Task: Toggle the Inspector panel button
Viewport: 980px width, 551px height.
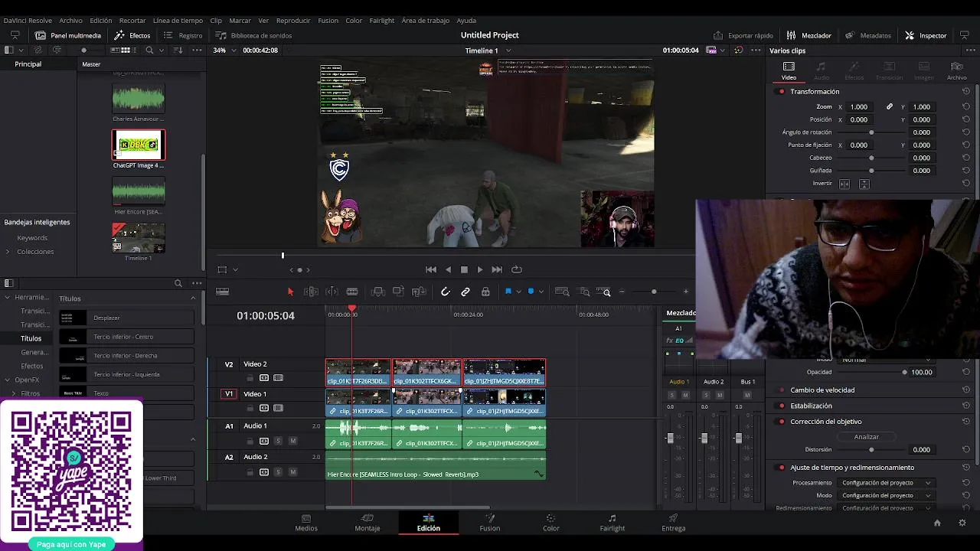Action: click(926, 35)
